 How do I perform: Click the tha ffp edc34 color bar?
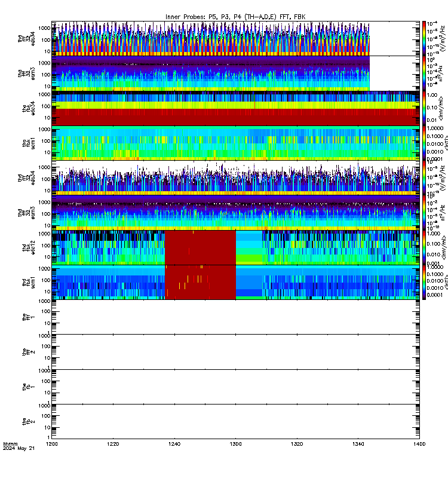click(424, 38)
